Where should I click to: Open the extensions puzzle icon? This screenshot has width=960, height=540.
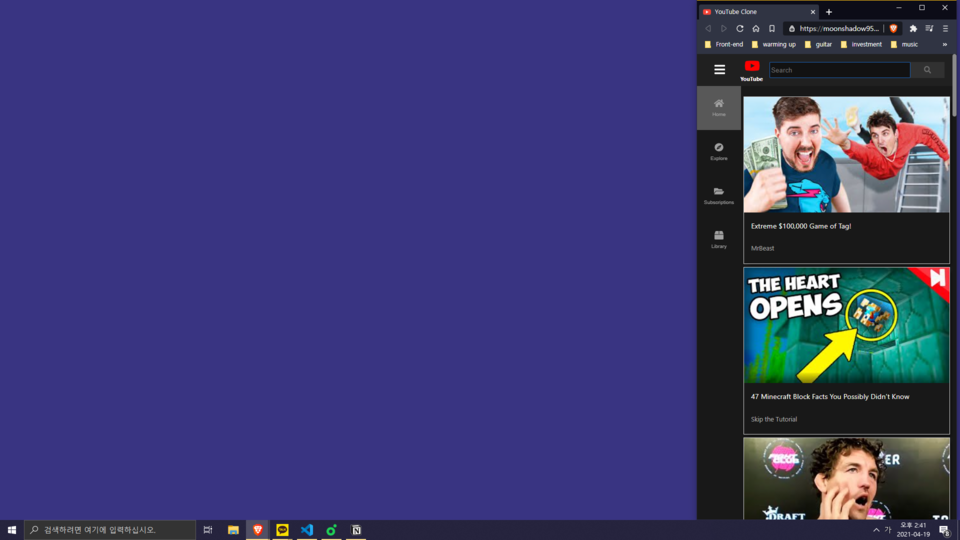pos(913,29)
